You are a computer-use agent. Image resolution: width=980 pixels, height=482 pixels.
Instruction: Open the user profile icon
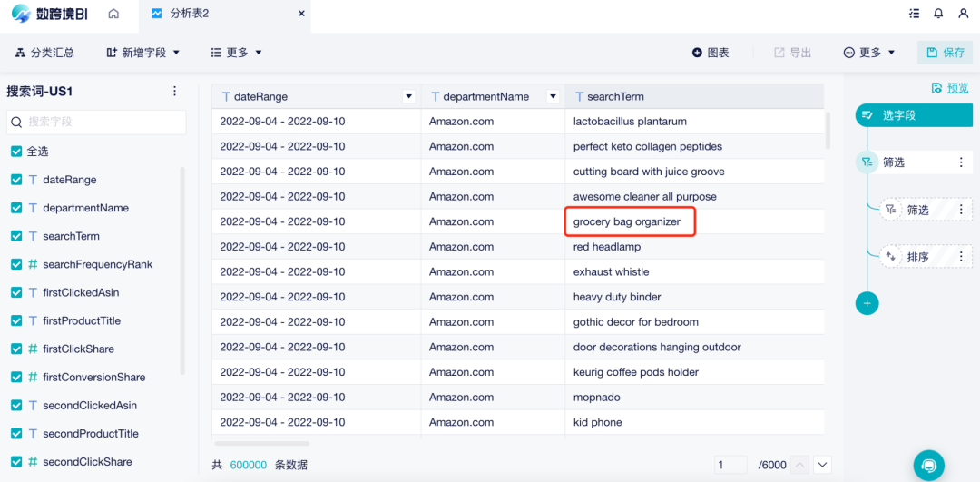pos(963,14)
